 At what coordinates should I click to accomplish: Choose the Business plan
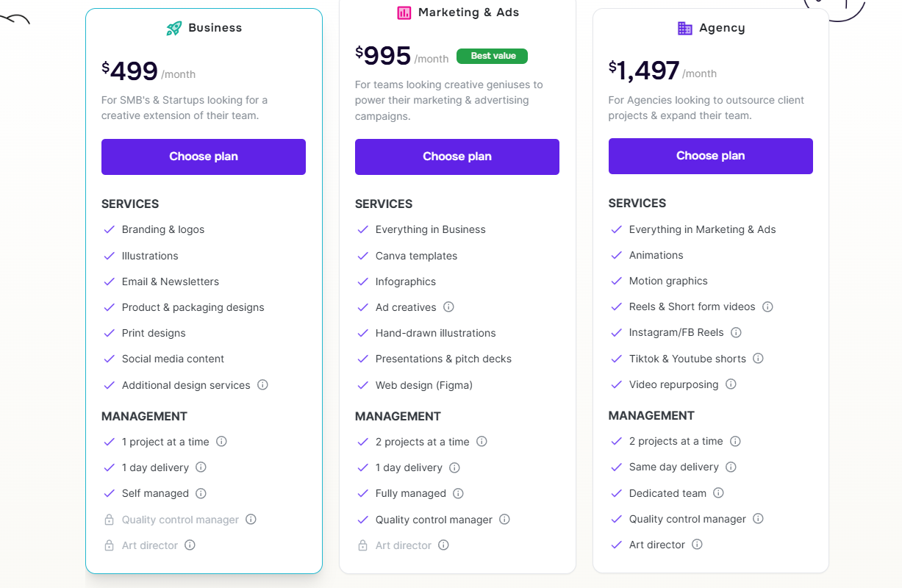[204, 157]
